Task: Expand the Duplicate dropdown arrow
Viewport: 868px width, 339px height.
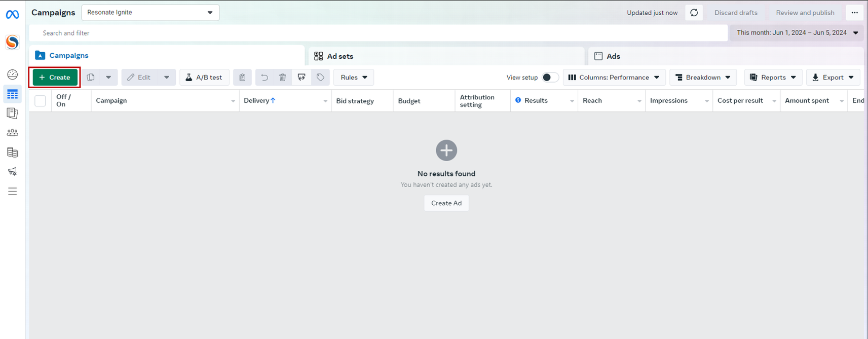Action: tap(108, 78)
